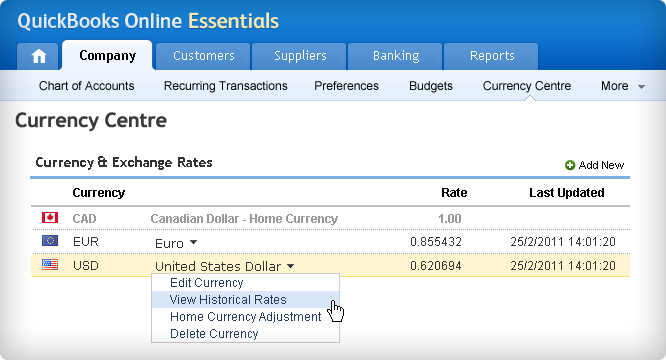Click the USD rate 0.620694
The image size is (666, 360).
click(x=436, y=266)
